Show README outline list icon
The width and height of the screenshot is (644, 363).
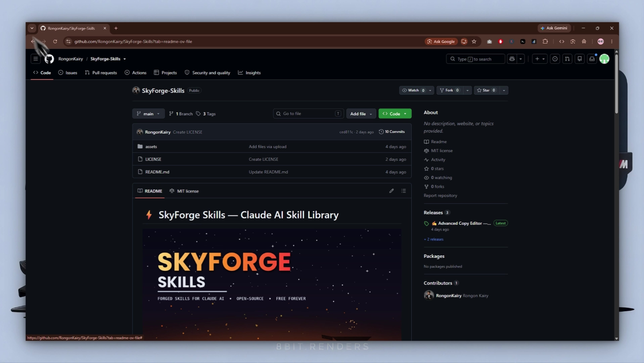(x=403, y=191)
